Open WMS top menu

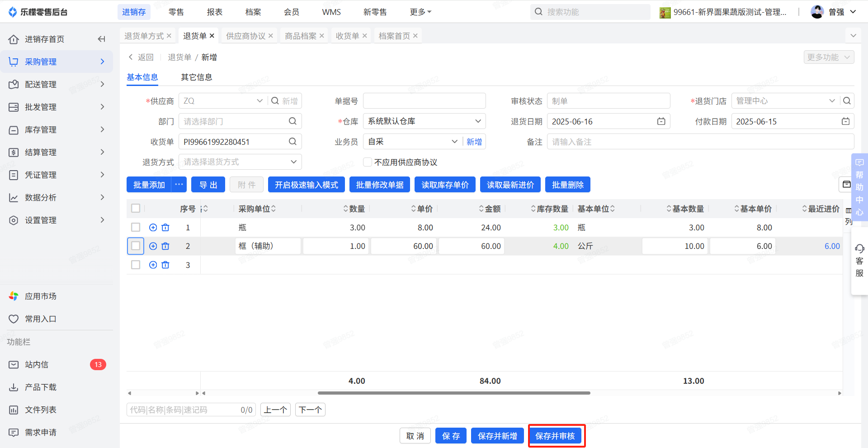(331, 12)
